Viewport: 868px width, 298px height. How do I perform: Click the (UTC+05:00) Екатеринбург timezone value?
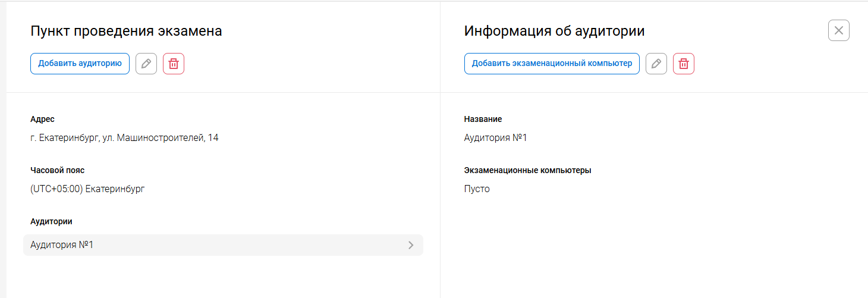tap(87, 189)
